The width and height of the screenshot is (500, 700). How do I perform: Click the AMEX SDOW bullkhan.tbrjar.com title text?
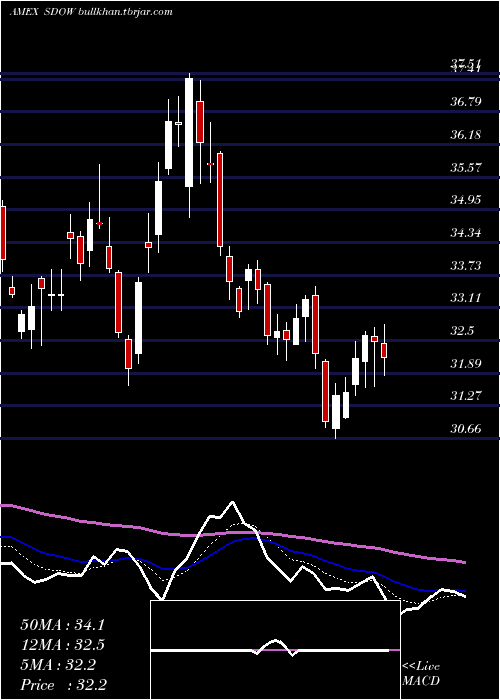[x=91, y=12]
